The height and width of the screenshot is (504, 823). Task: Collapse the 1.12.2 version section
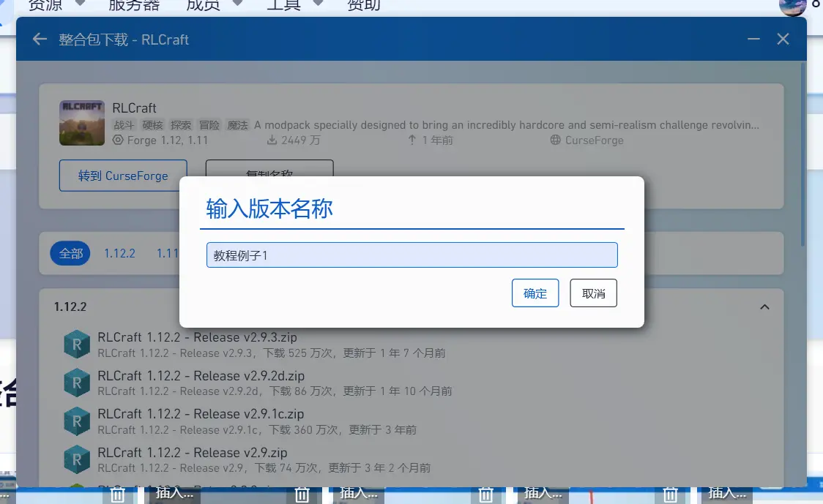pyautogui.click(x=765, y=306)
